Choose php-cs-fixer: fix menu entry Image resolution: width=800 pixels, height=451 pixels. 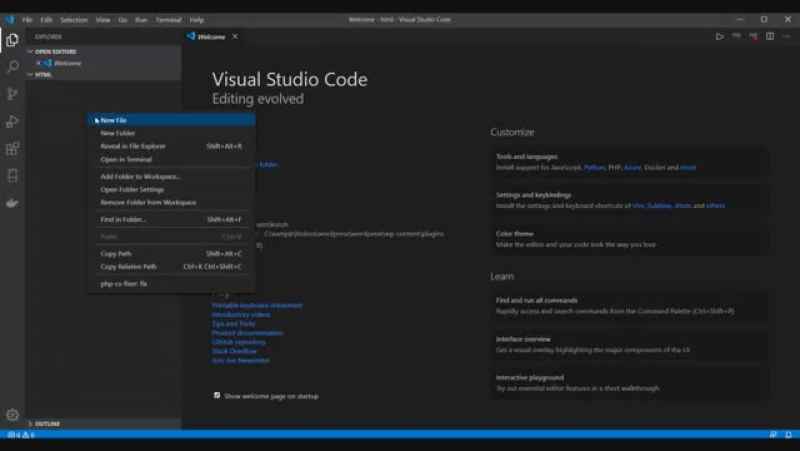[171, 284]
